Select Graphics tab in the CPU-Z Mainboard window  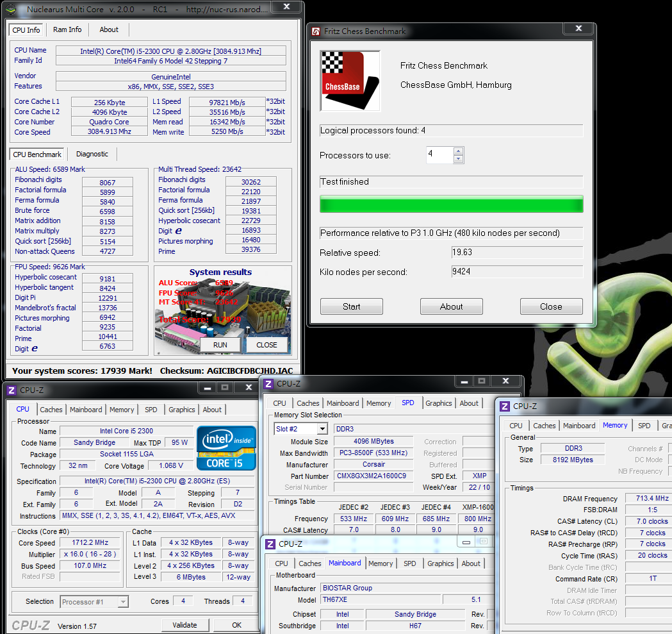[440, 563]
